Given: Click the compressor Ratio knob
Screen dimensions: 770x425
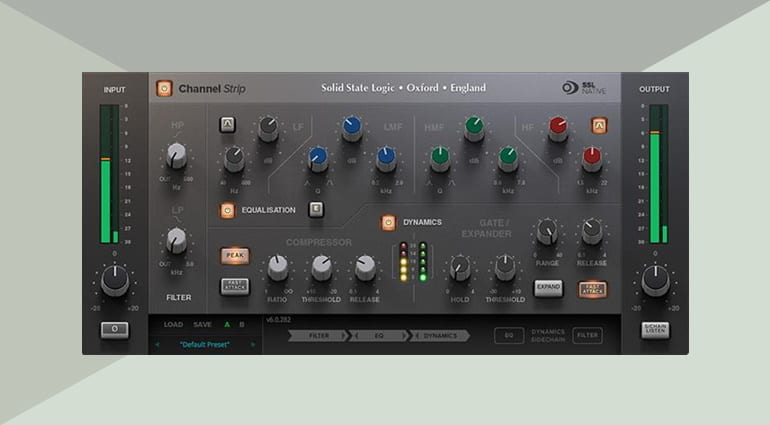Looking at the screenshot, I should pyautogui.click(x=278, y=267).
